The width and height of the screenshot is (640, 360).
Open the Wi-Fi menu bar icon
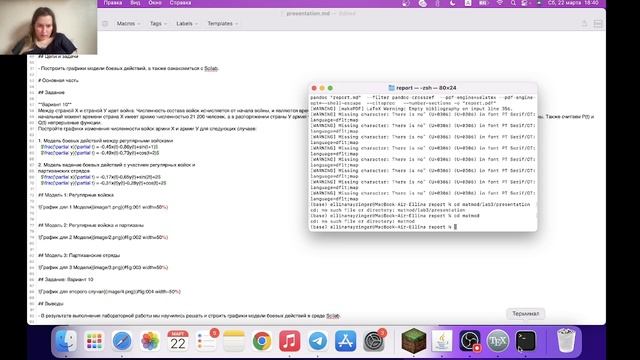pyautogui.click(x=500, y=3)
